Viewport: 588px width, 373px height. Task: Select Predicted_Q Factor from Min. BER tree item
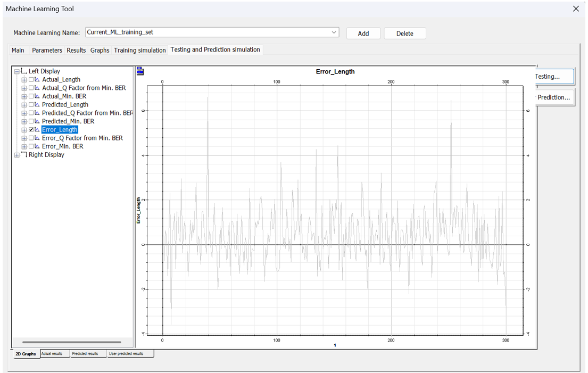tap(87, 113)
